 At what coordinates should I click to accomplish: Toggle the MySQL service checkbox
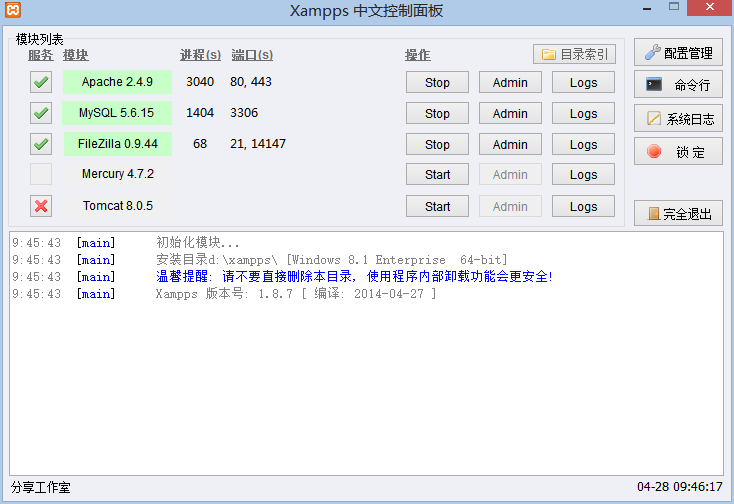point(41,114)
